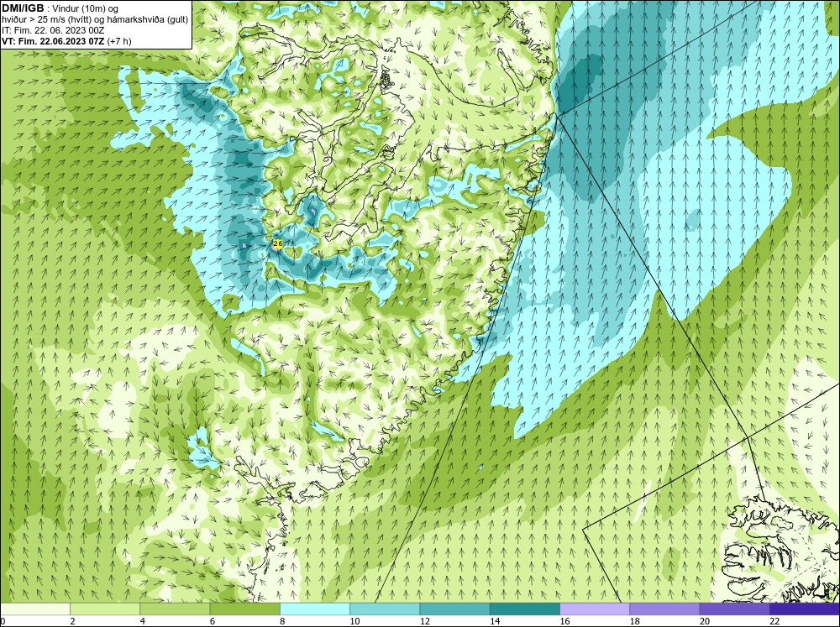Screen dimensions: 840x627
Task: Click the DMI/IGB title text
Action: point(23,8)
